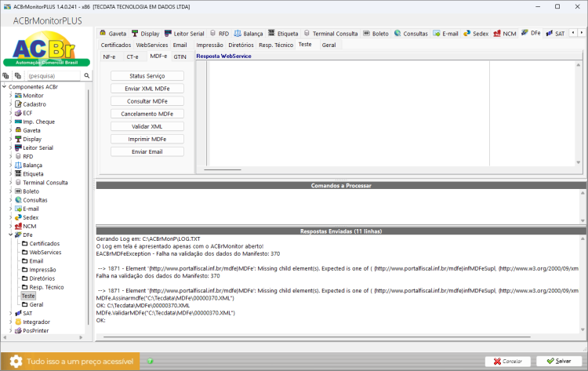This screenshot has height=371, width=588.
Task: Click the SAT icon in sidebar tree
Action: [x=18, y=313]
